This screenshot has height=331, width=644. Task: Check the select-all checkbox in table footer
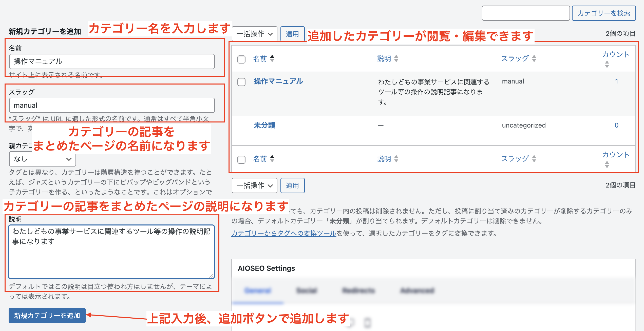click(x=241, y=160)
